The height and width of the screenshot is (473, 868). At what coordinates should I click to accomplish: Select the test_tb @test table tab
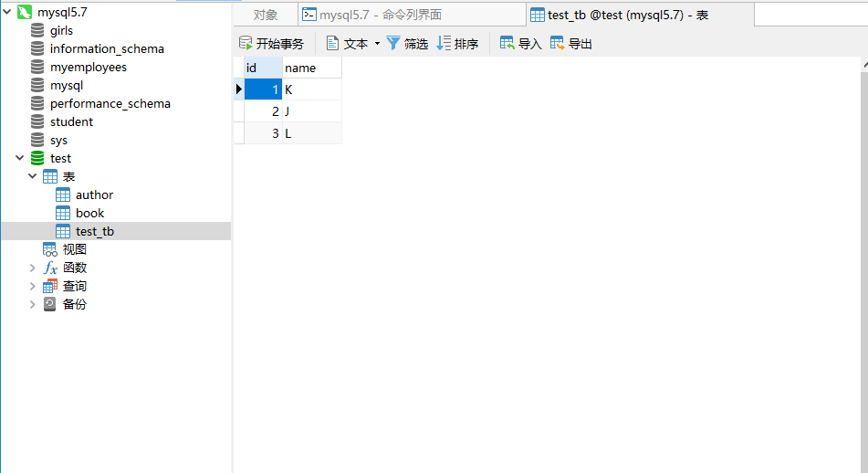point(640,15)
